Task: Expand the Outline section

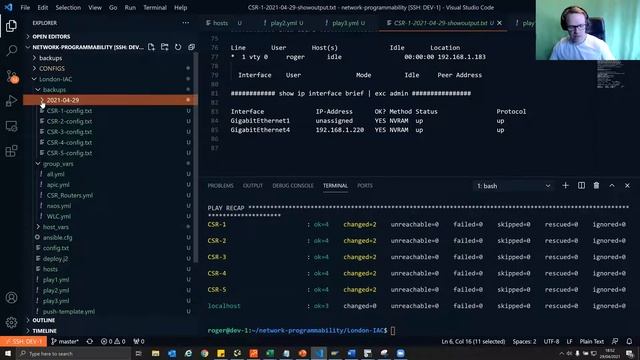Action: coord(44,320)
